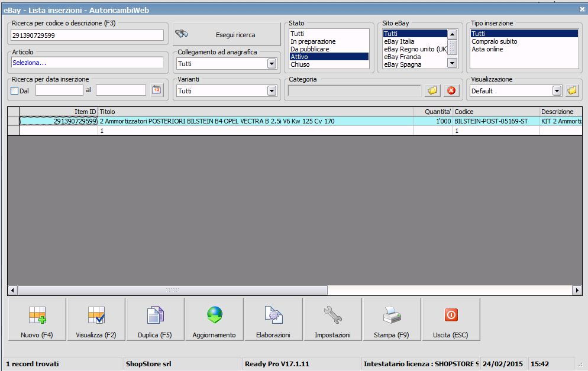
Task: Clear the category with the red X icon
Action: click(x=451, y=90)
